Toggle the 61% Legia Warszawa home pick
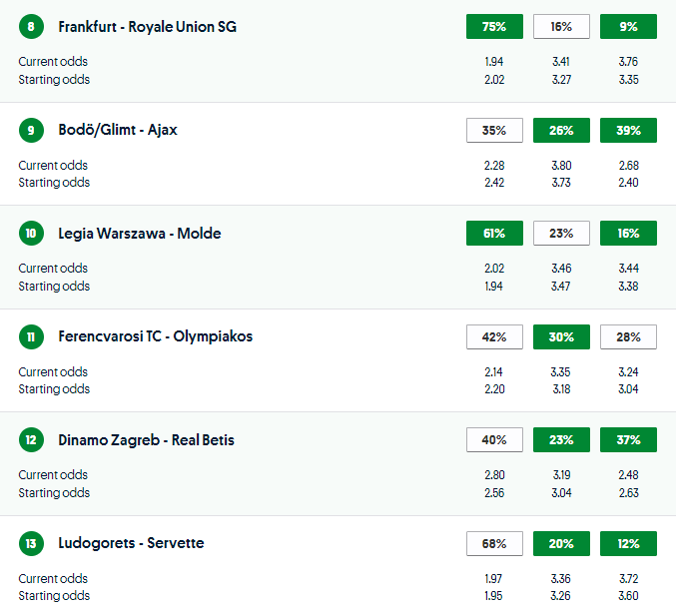 tap(494, 234)
